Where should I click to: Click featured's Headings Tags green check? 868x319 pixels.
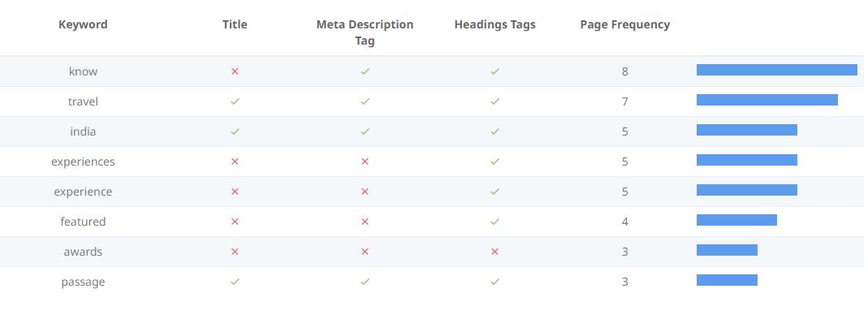point(494,222)
